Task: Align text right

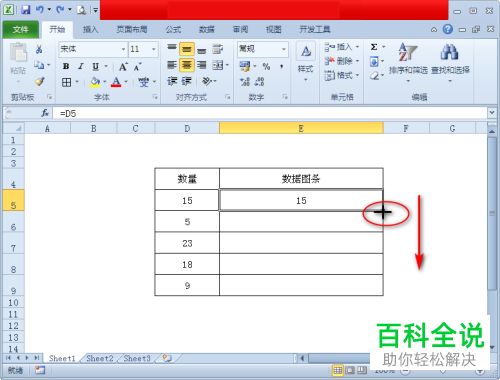Action: point(201,65)
